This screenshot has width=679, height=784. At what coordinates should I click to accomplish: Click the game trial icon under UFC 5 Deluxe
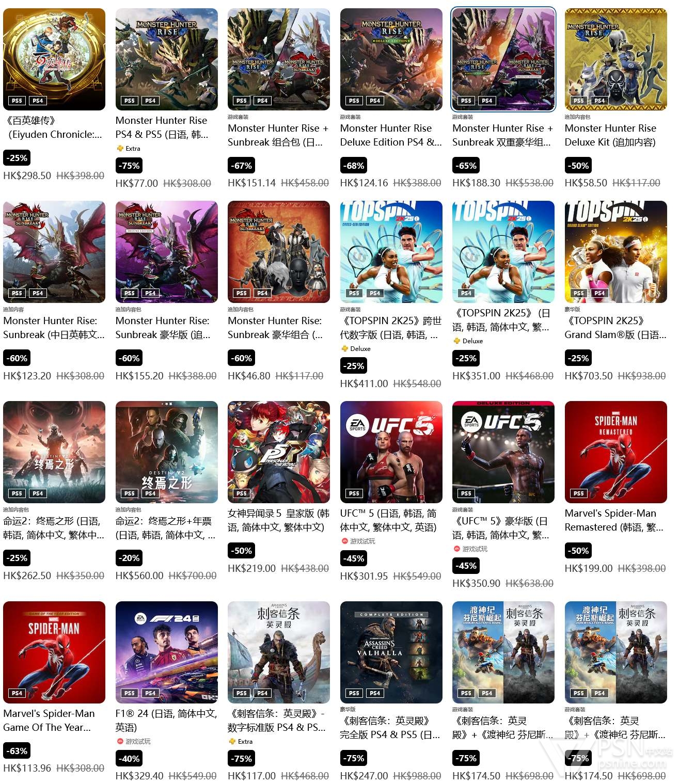click(456, 549)
